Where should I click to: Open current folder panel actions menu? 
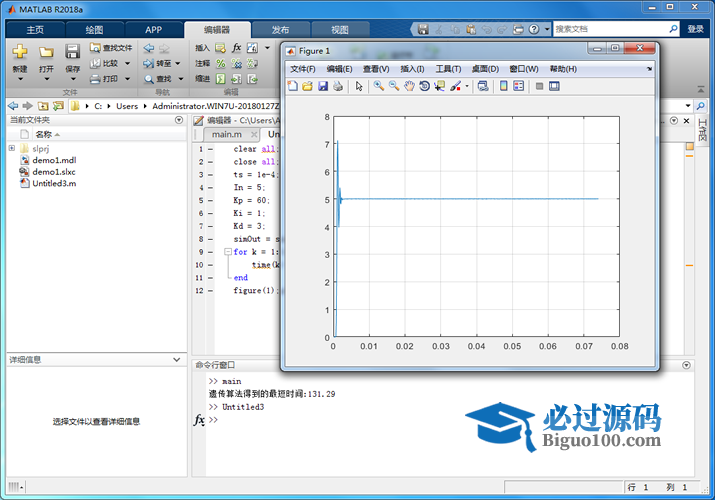pyautogui.click(x=179, y=120)
